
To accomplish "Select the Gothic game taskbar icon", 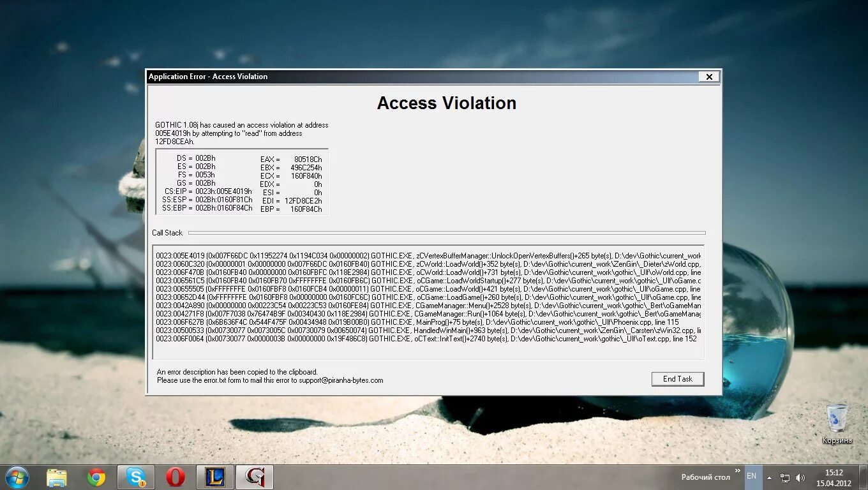I will point(255,477).
